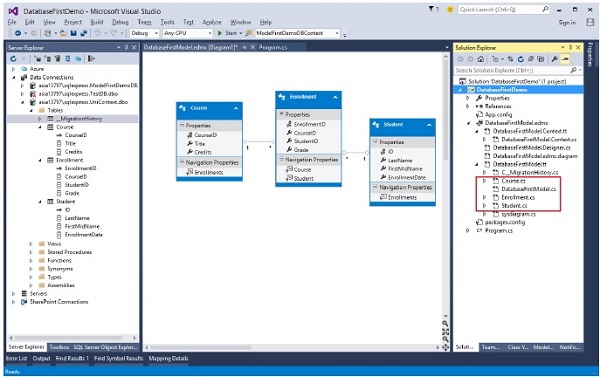Screen dimensions: 600x377
Task: Click the Sign in link
Action: (x=567, y=23)
